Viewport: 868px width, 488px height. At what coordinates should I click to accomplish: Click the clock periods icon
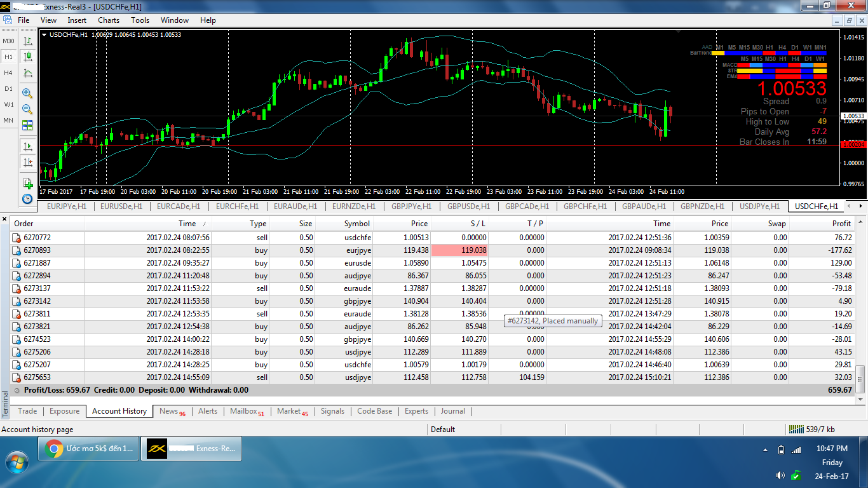[x=27, y=199]
